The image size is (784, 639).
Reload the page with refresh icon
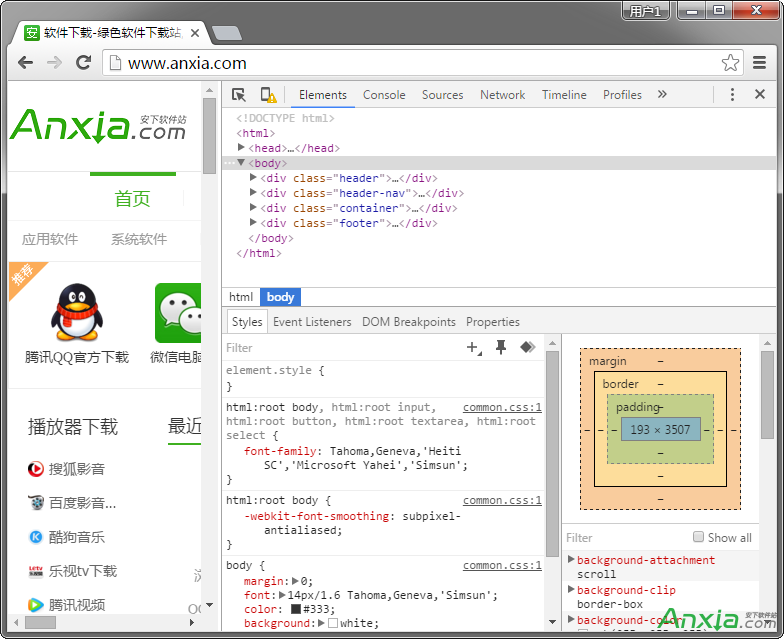coord(83,62)
